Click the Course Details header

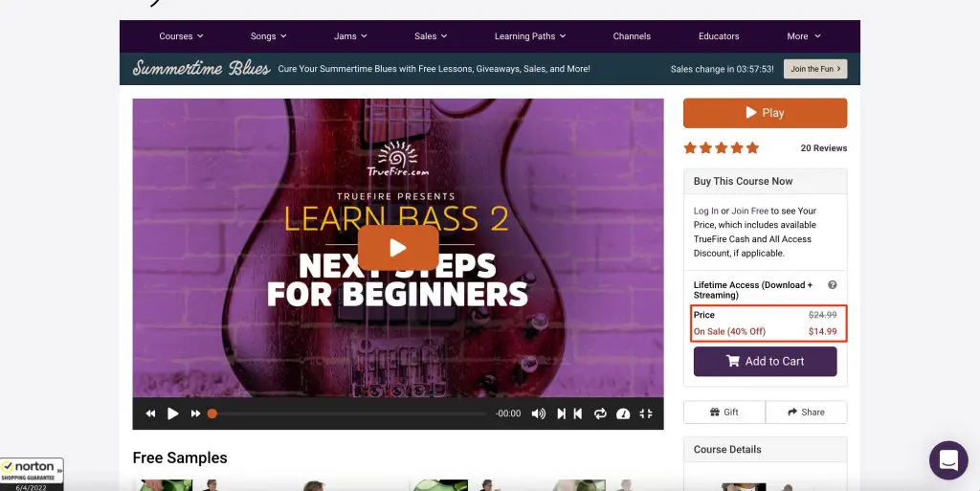click(x=765, y=450)
